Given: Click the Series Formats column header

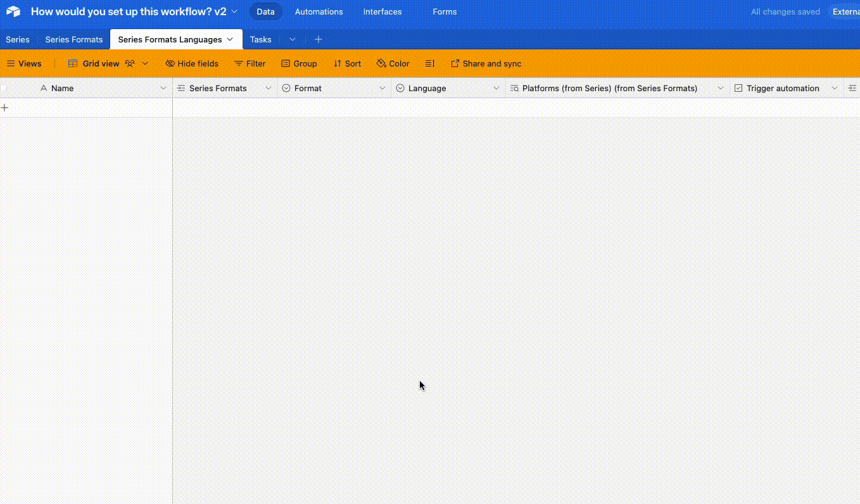Looking at the screenshot, I should pos(225,88).
